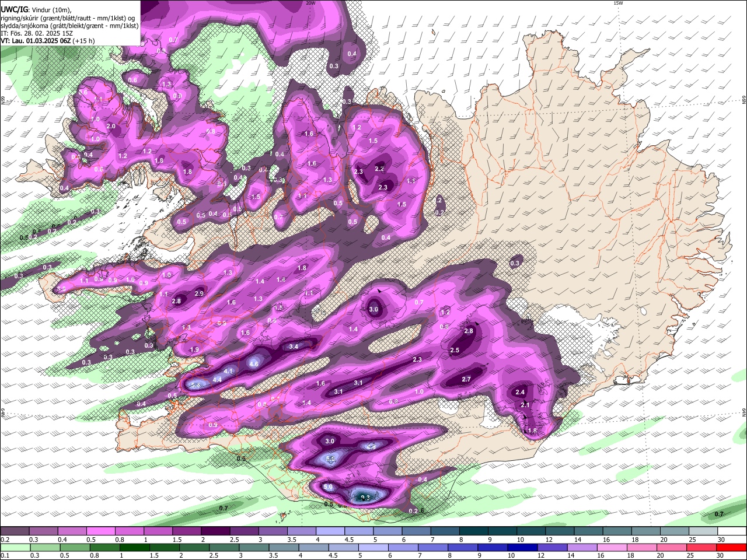Click the lower legend swatch between 1 and 1.5
The width and height of the screenshot is (747, 560).
[134, 547]
